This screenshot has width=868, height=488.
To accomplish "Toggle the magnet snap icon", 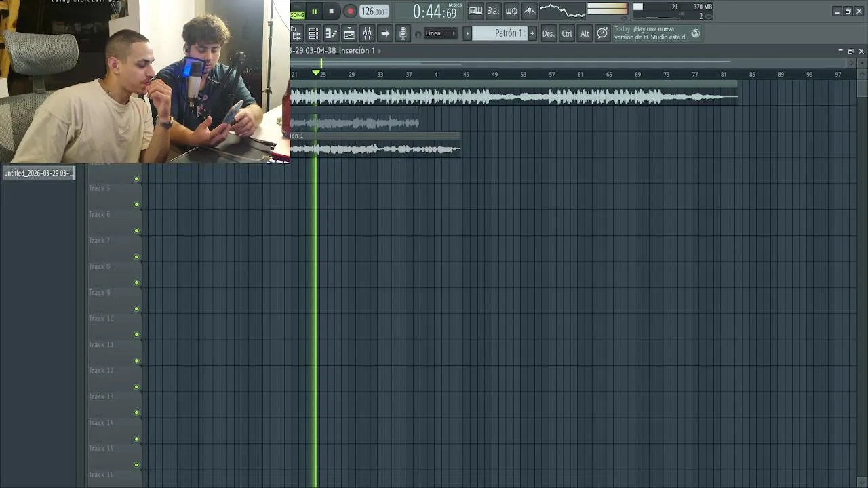I will click(418, 34).
